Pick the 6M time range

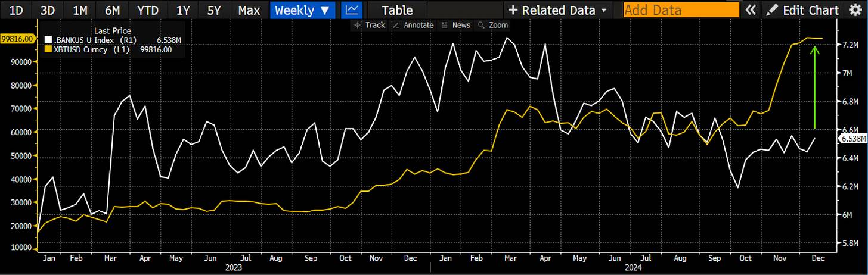click(111, 10)
